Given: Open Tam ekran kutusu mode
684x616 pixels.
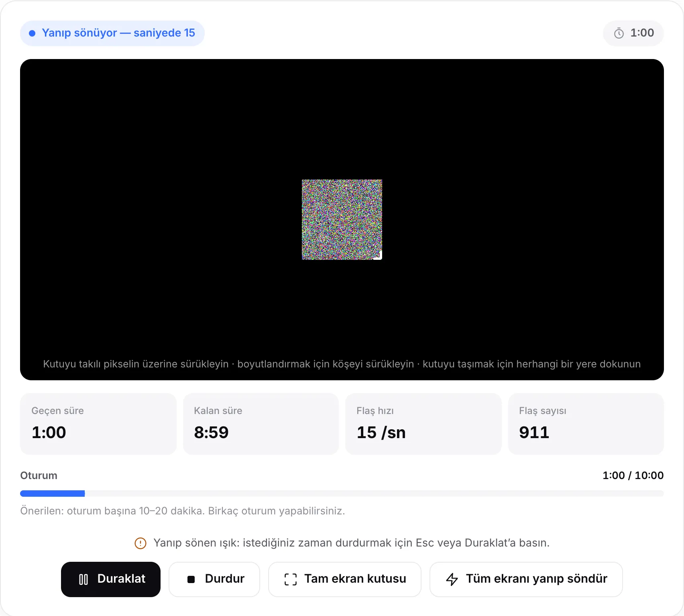Looking at the screenshot, I should pos(345,579).
